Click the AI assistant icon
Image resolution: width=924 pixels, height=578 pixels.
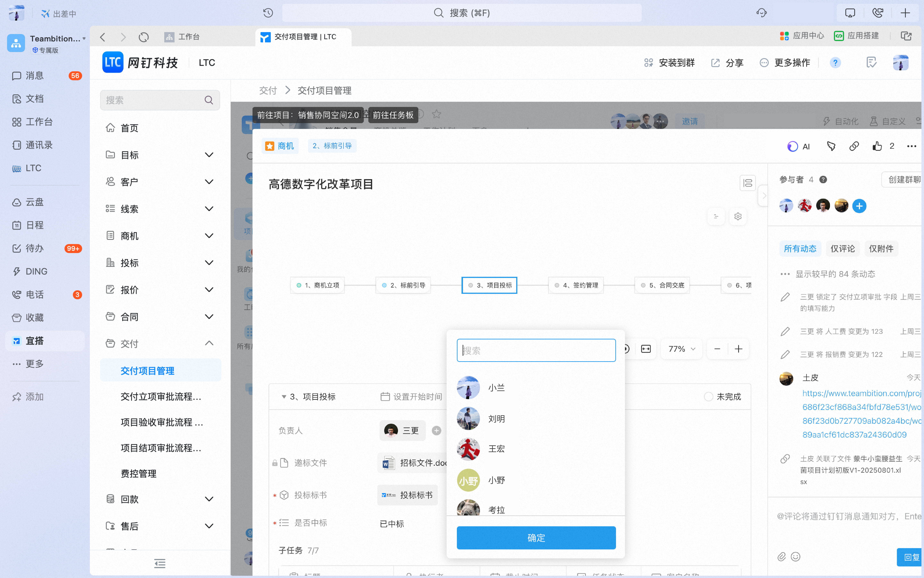pos(799,146)
